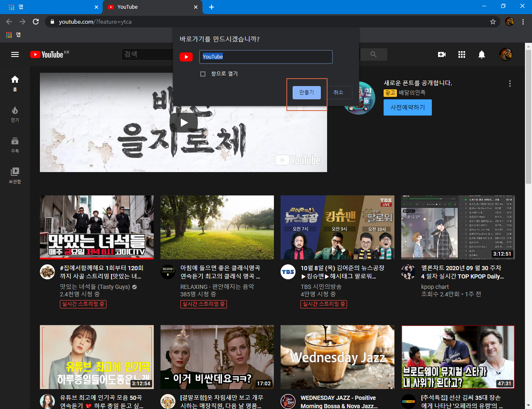
Task: Close the YouTube tab
Action: [196, 7]
